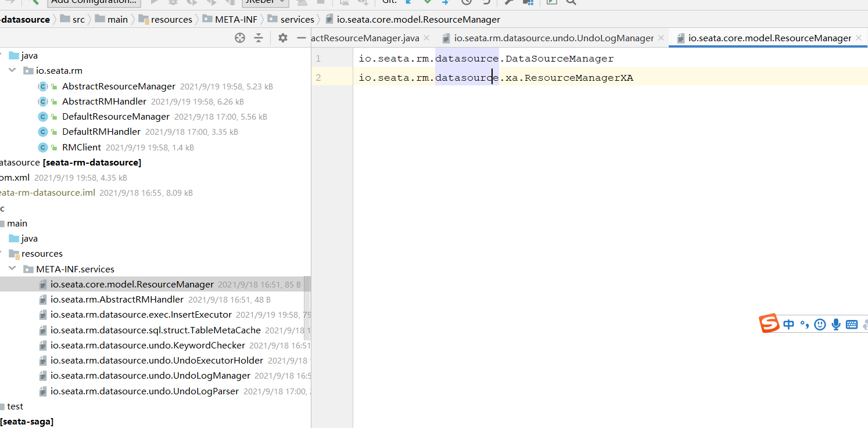Select io.seata.rm.datasource.undo.UndoLogManager in the tree
The height and width of the screenshot is (428, 868).
point(150,375)
